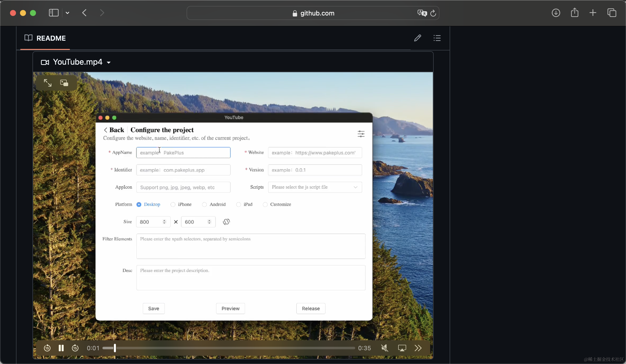The height and width of the screenshot is (364, 626).
Task: Open the Scripts js file dropdown
Action: coord(315,187)
